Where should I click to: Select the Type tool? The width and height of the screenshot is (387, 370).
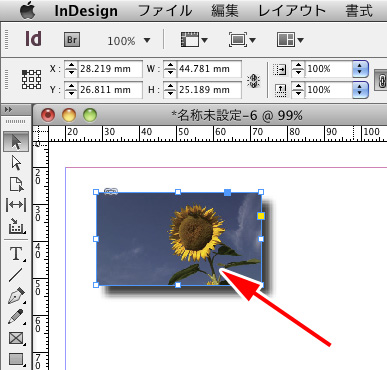(x=16, y=254)
